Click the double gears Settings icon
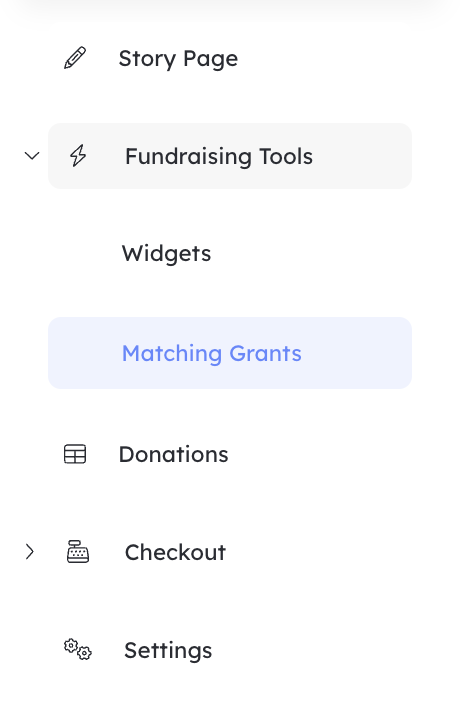 tap(78, 649)
